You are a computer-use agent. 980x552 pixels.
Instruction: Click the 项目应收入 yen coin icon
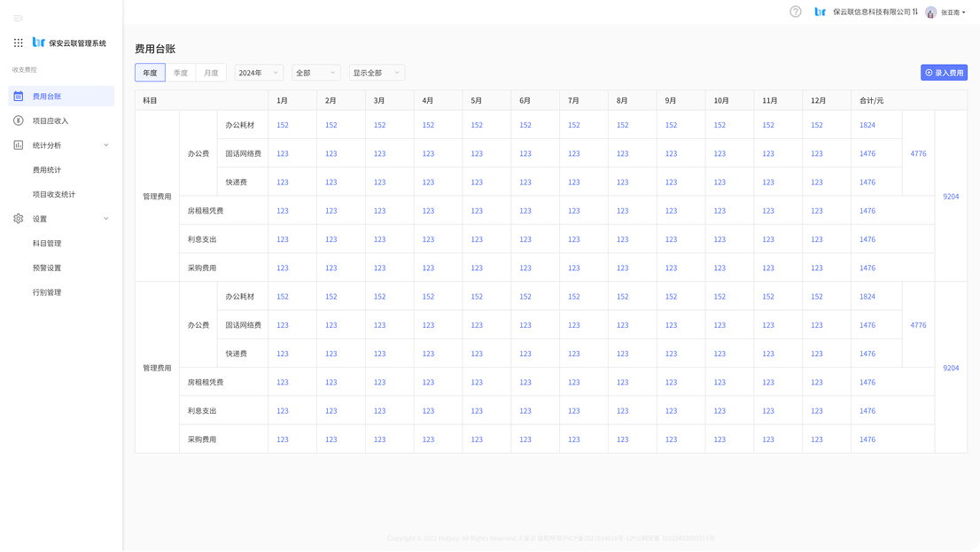(x=19, y=121)
